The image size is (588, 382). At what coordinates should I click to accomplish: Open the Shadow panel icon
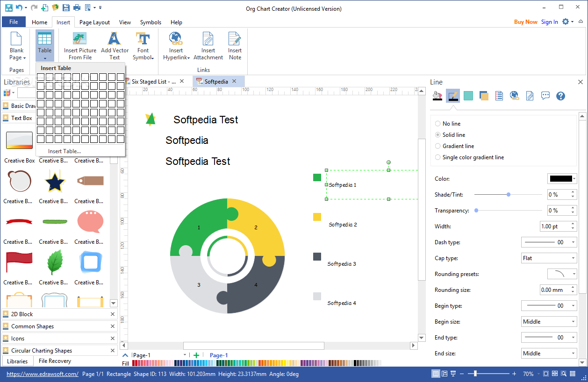(x=468, y=96)
